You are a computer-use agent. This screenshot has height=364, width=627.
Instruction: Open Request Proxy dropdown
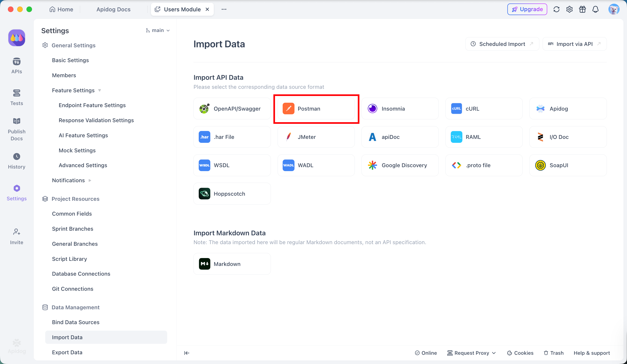coord(471,353)
